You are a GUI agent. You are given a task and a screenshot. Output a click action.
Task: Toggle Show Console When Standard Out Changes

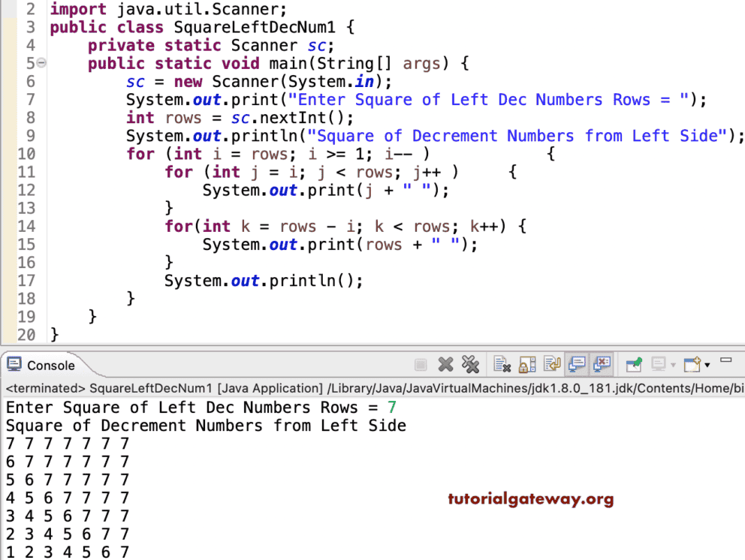[x=578, y=364]
